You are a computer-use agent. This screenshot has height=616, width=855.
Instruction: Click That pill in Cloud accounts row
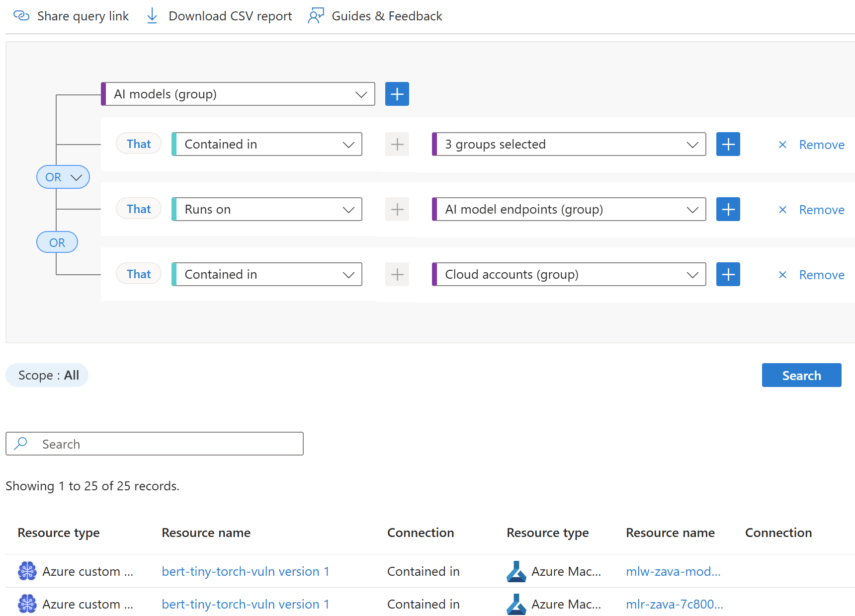tap(139, 274)
